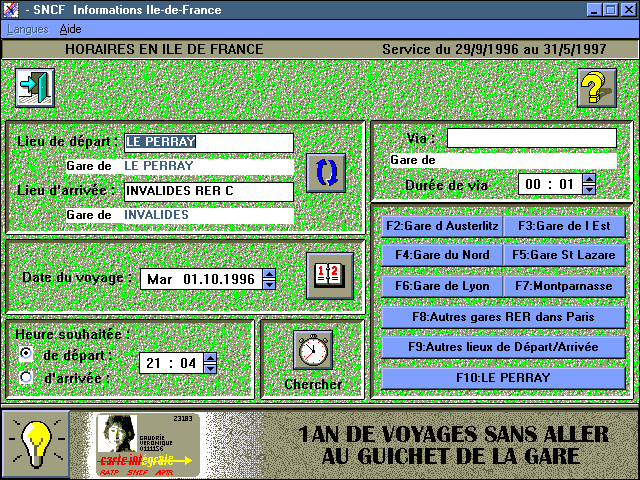Click the Chercher clock icon
Screen dimensions: 640x480
[x=313, y=350]
